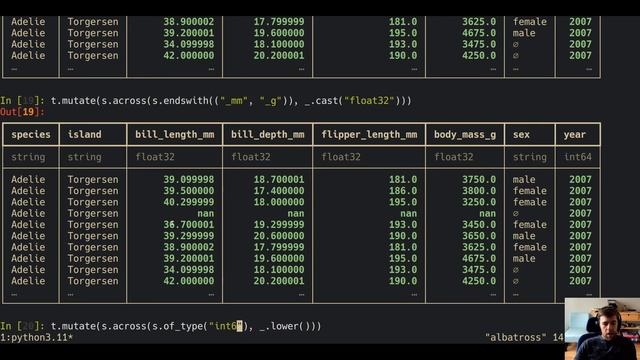Select flipper length 186.0

coord(403,191)
